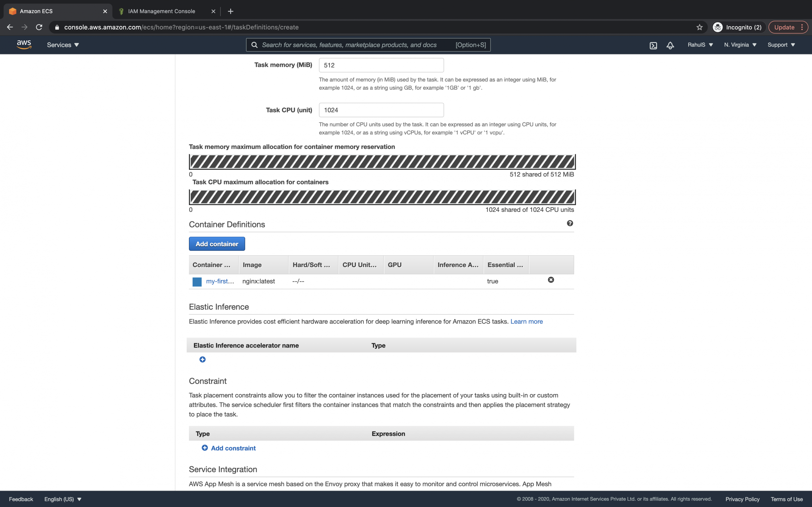Viewport: 812px width, 507px height.
Task: Add an Elastic Inference accelerator with the plus icon
Action: [x=203, y=359]
